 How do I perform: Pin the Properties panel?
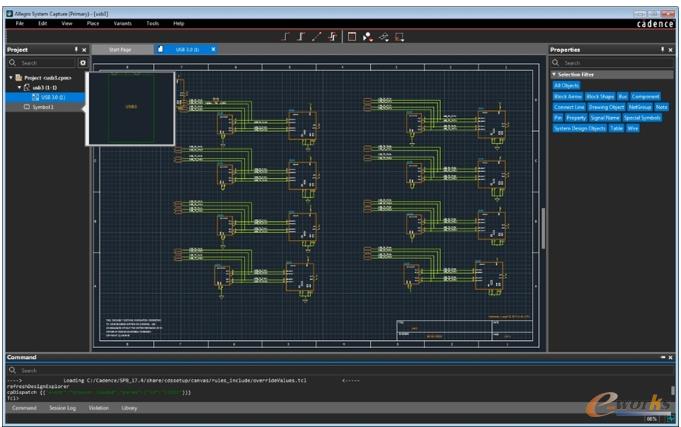point(663,50)
